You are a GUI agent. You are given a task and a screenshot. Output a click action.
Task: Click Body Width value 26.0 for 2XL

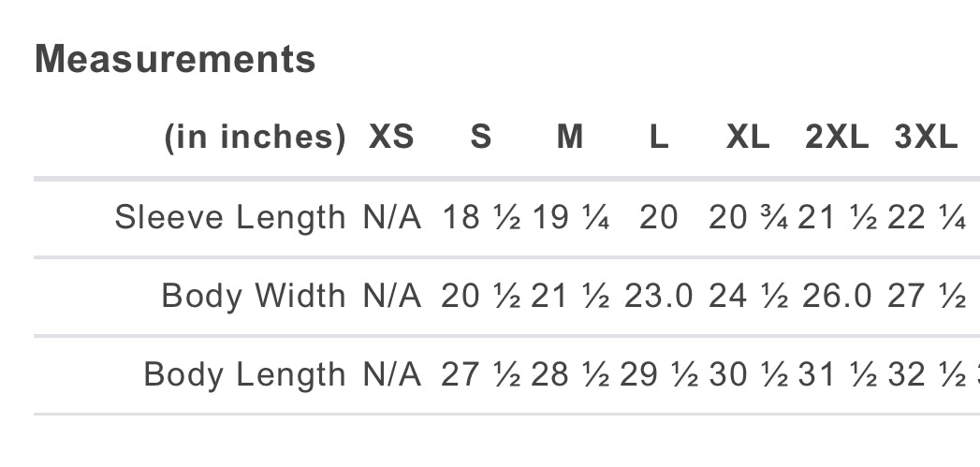[x=837, y=297]
